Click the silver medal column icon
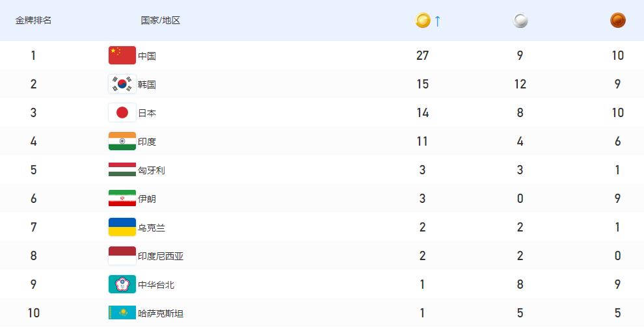Viewport: 644px width, 331px height. point(520,21)
